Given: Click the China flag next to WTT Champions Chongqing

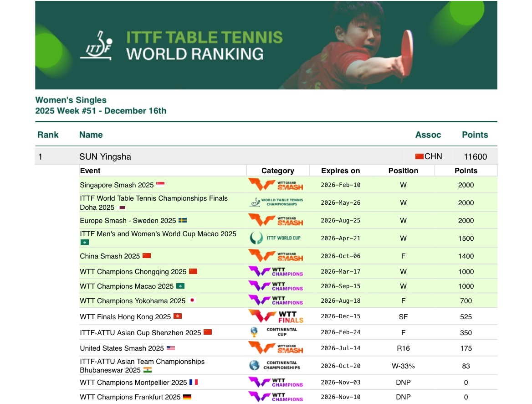Looking at the screenshot, I should (x=193, y=271).
